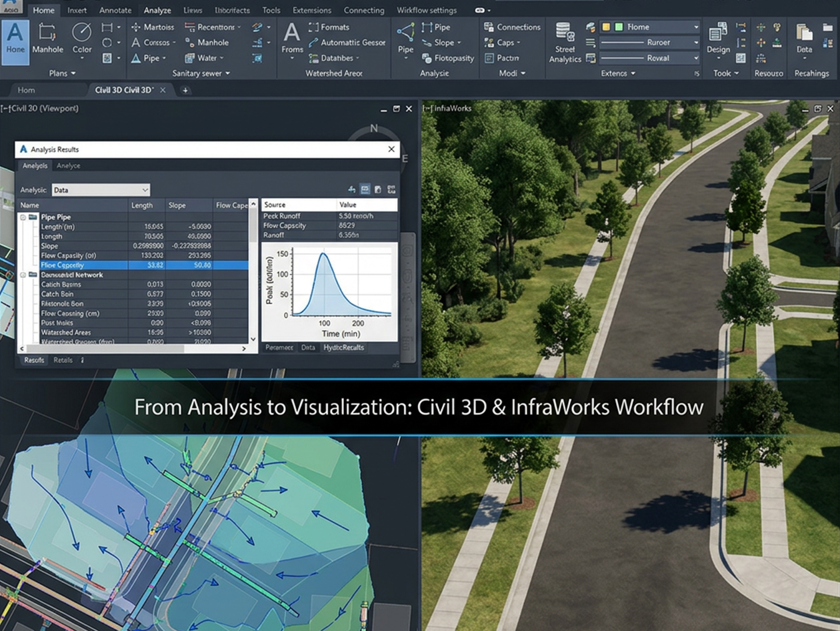Collapse the Network tree node
The width and height of the screenshot is (840, 631).
[23, 275]
